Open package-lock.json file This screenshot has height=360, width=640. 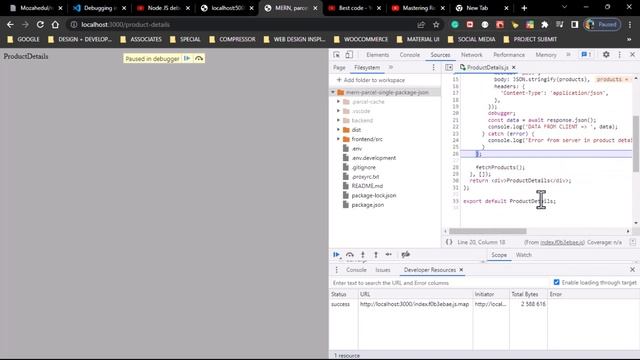coord(373,196)
